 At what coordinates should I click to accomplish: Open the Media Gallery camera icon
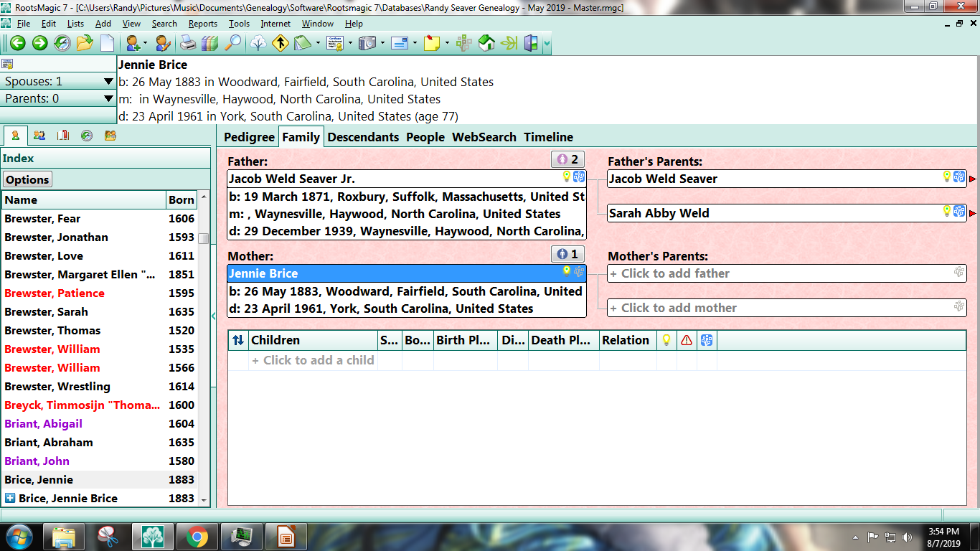point(367,43)
